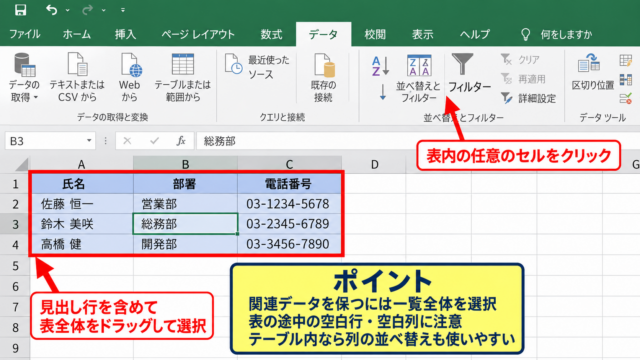Screen dimensions: 640x360
Task: Open the Redo history dropdown arrow
Action: [104, 10]
